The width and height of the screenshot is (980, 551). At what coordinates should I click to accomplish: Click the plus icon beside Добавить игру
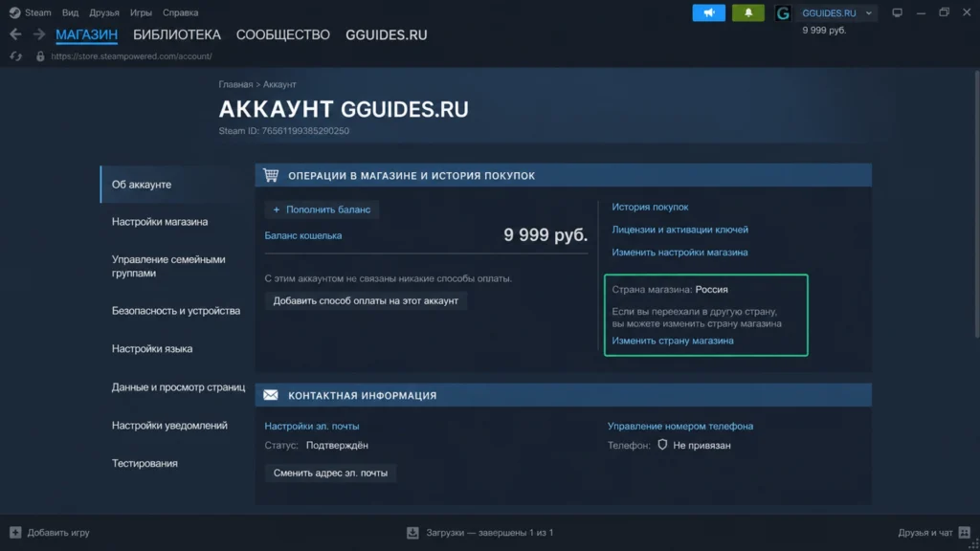point(15,532)
